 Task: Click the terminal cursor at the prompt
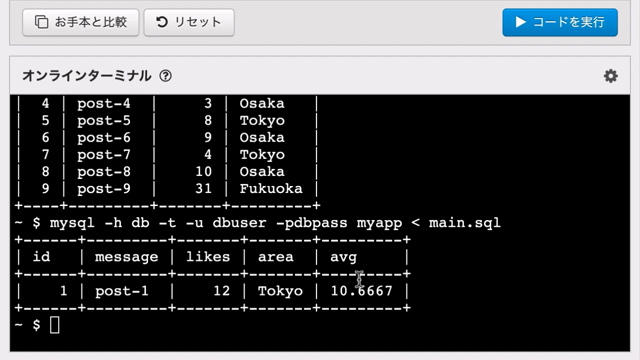55,325
